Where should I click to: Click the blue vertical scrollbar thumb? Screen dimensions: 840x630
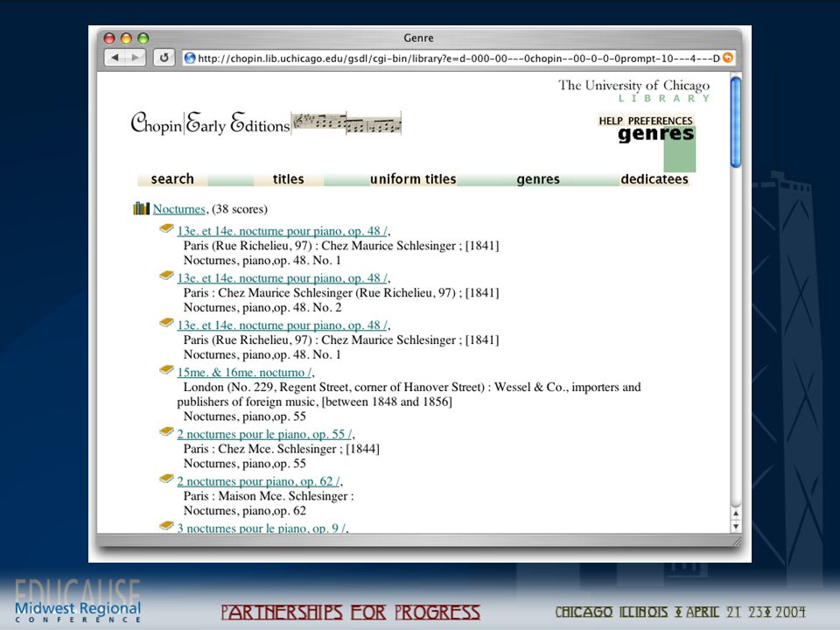[x=736, y=122]
